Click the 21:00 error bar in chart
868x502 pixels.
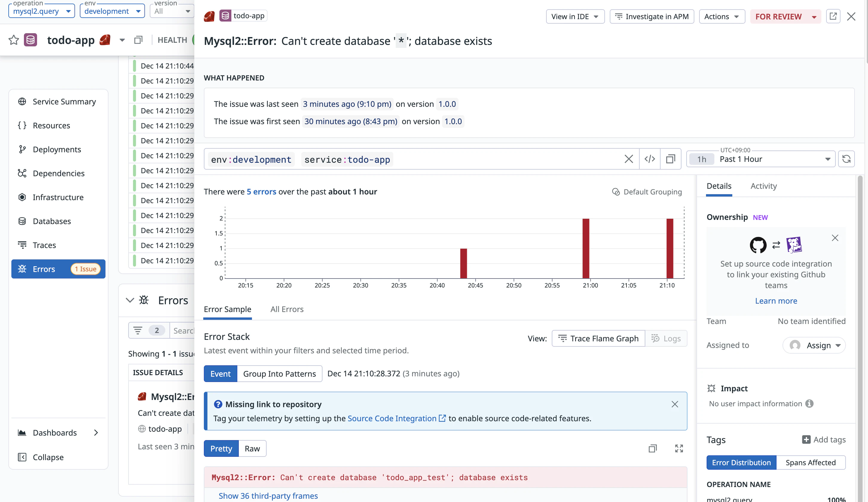click(x=586, y=248)
